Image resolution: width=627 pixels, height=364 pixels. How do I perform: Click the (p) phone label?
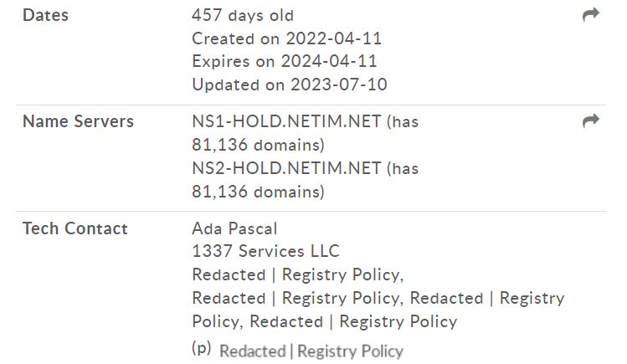point(201,347)
